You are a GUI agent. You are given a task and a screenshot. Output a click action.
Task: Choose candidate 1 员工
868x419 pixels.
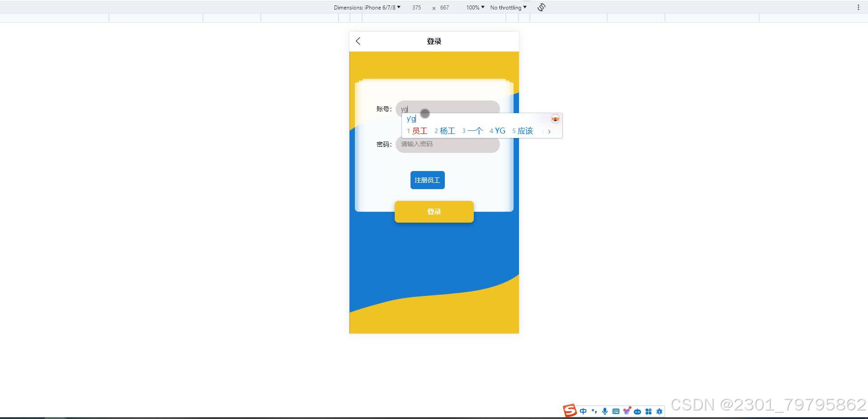pos(417,131)
